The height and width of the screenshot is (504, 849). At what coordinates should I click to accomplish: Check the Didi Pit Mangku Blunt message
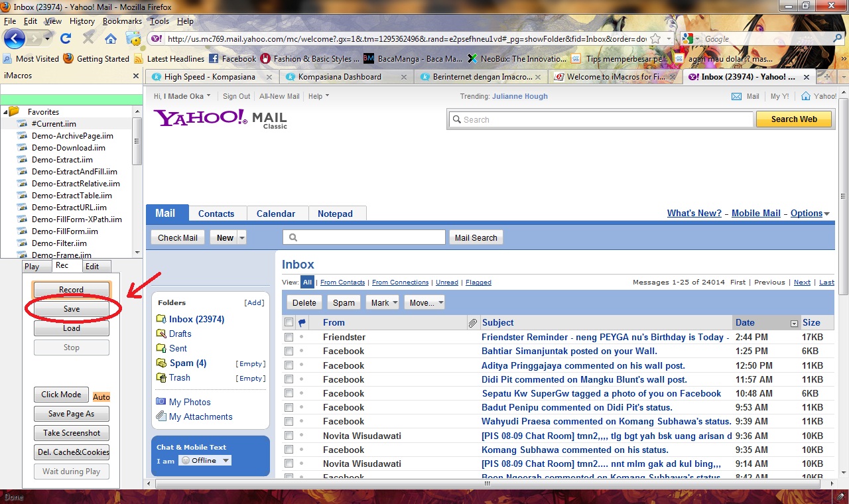[289, 379]
